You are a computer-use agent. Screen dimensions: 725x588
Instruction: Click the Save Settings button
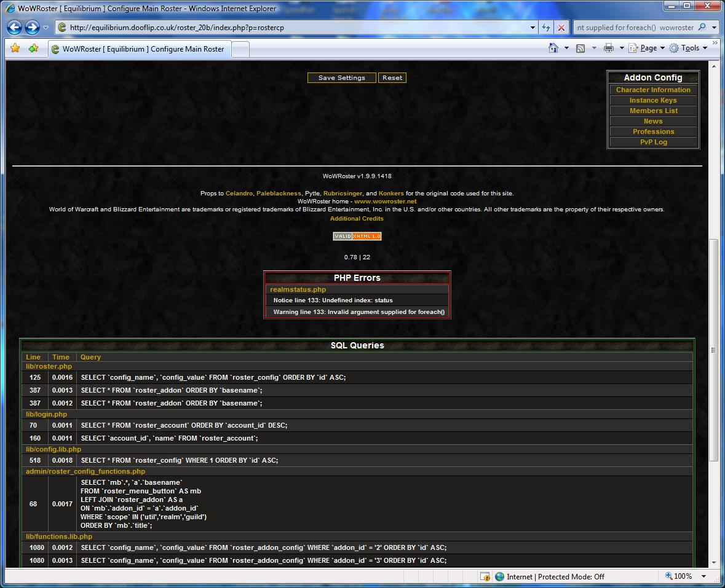pos(342,77)
